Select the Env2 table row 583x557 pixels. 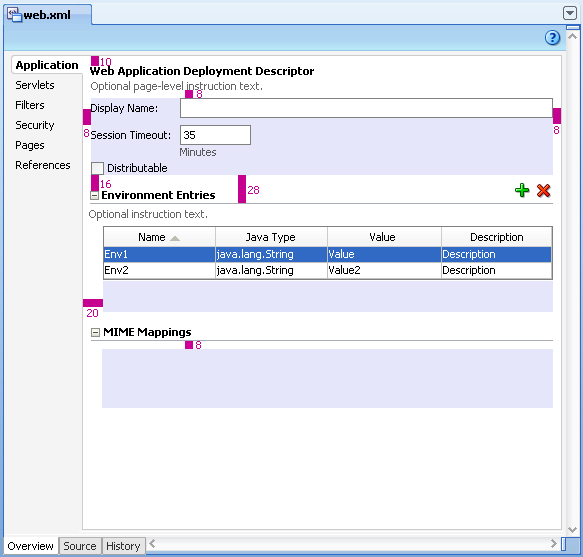click(x=328, y=270)
